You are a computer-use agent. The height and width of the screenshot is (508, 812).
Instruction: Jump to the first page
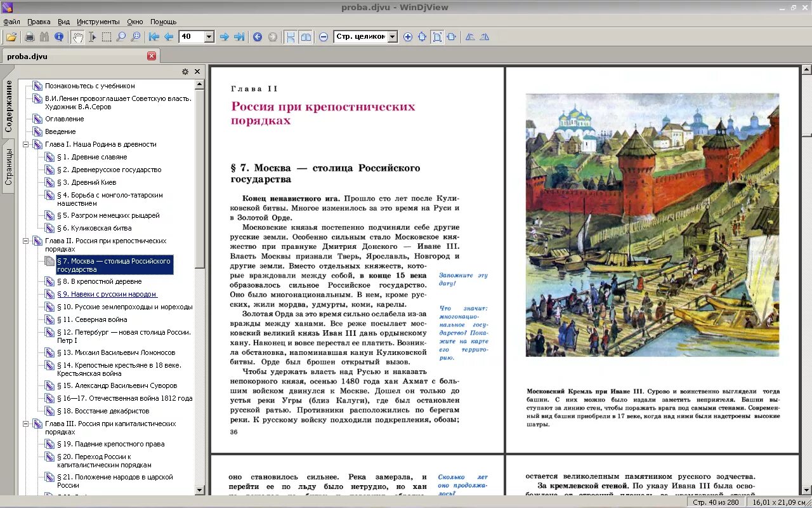click(154, 37)
